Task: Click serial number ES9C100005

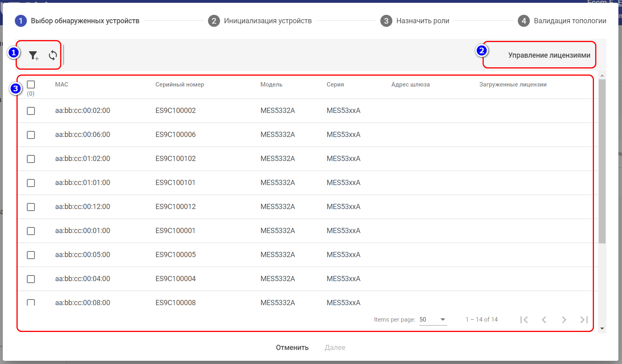Action: (x=176, y=255)
